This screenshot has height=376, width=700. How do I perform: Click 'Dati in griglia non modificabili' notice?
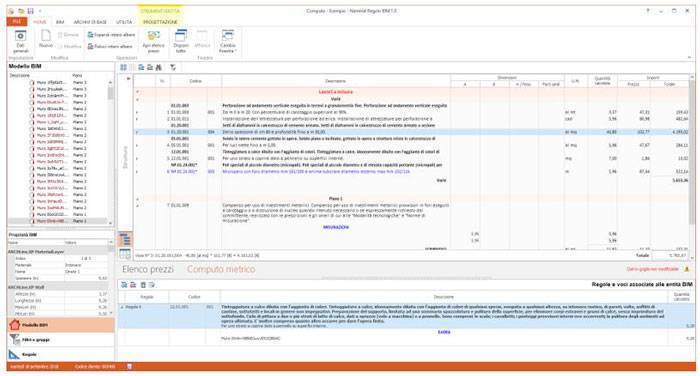pos(653,269)
